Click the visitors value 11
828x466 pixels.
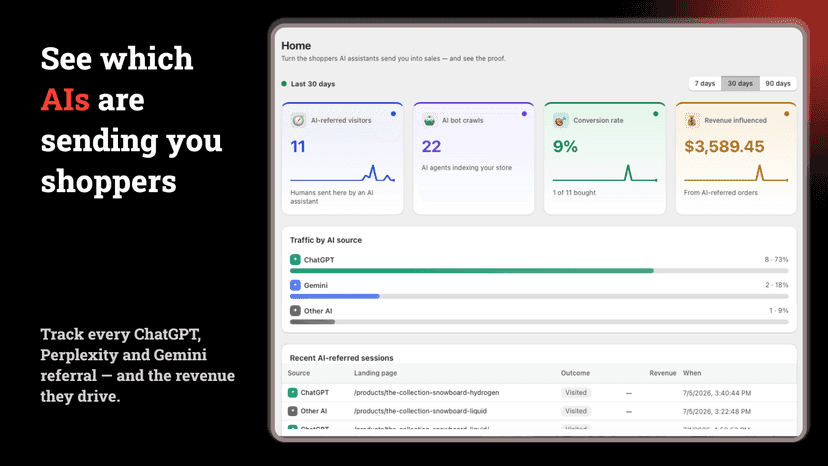(x=298, y=146)
